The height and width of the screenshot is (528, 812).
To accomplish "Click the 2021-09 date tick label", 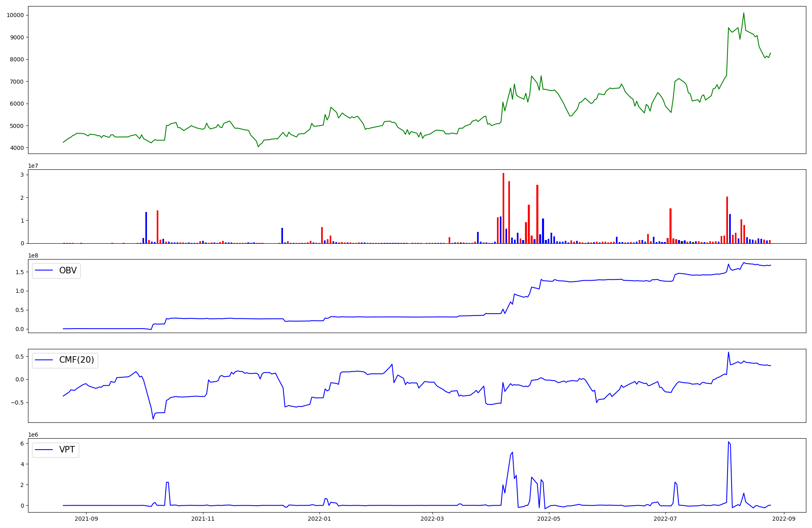I will [86, 519].
